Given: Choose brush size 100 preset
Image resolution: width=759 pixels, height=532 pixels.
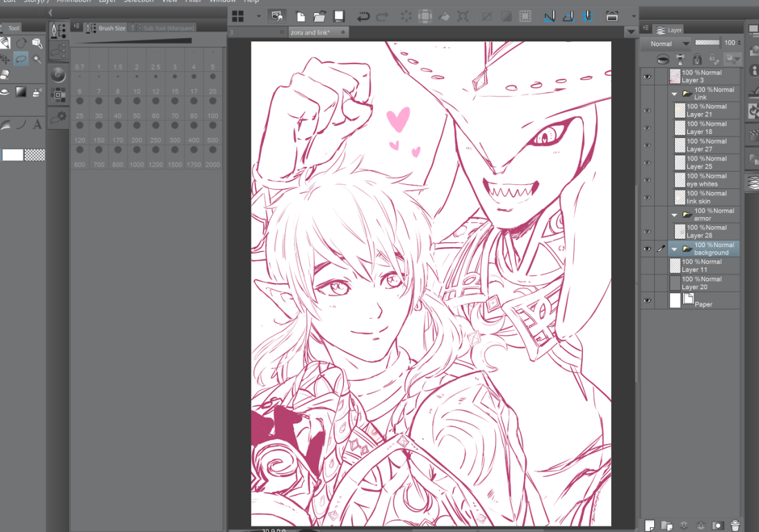Looking at the screenshot, I should (213, 126).
